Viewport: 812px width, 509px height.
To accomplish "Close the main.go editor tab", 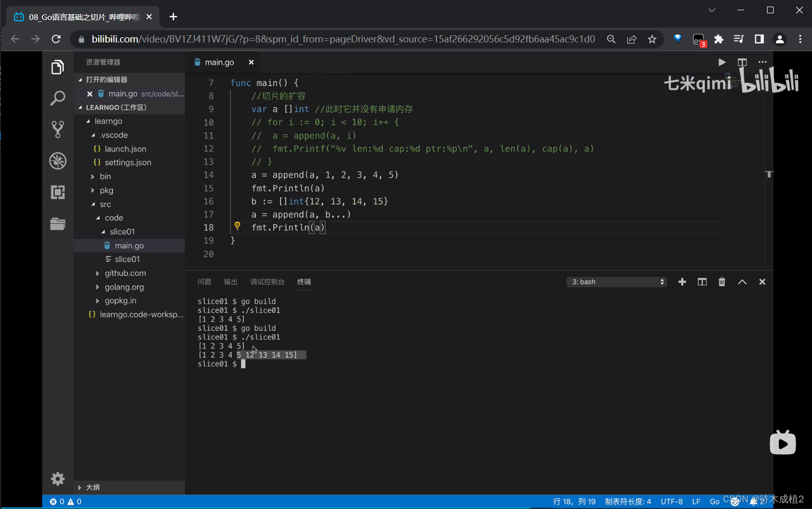I will (251, 62).
